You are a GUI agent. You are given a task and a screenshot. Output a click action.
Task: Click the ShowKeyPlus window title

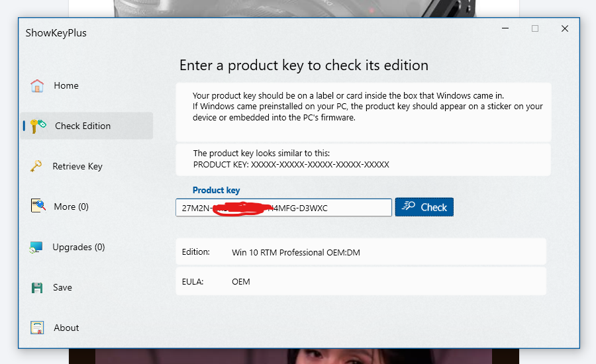(56, 33)
